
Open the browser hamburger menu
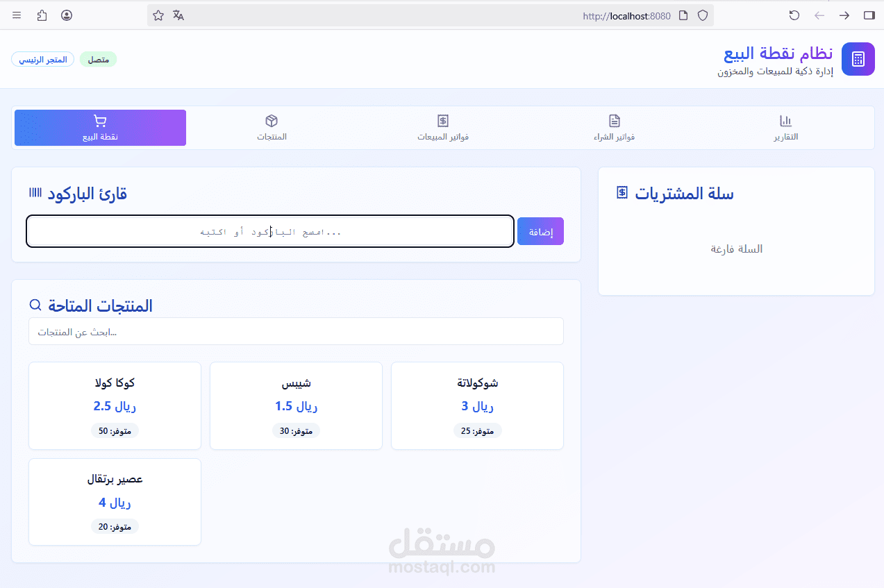(17, 15)
